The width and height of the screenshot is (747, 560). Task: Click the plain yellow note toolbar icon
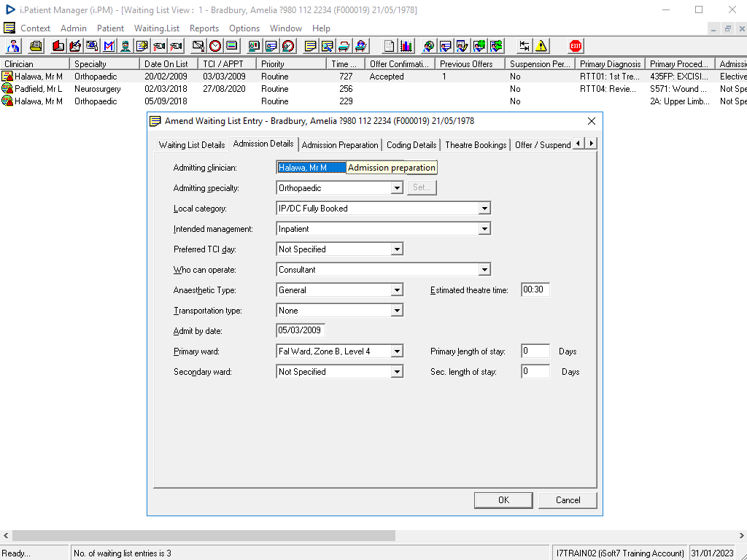click(310, 46)
